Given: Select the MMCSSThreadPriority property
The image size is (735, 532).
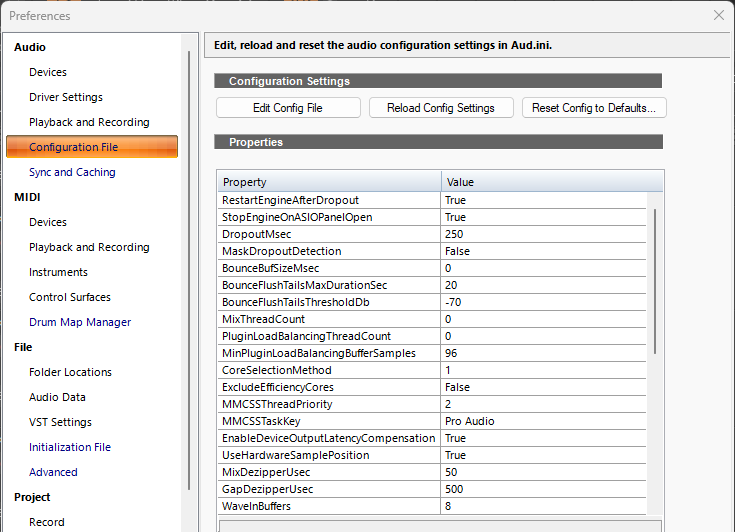Looking at the screenshot, I should pos(329,404).
